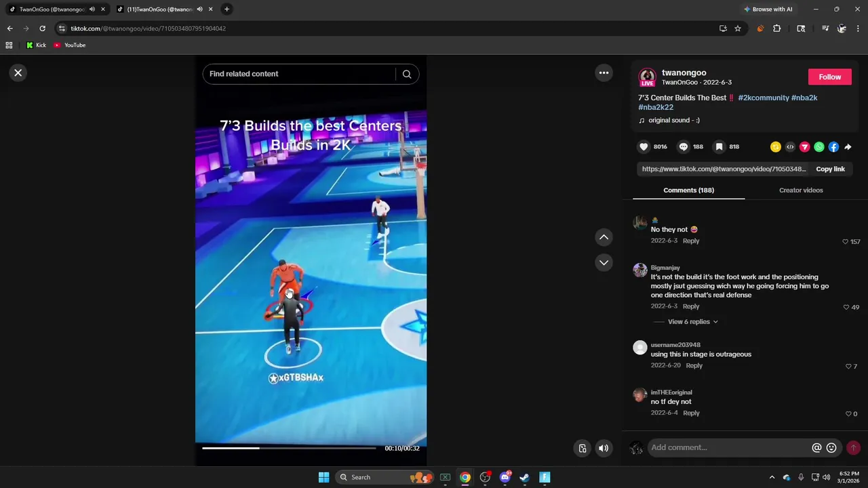Reply to username203948's comment
This screenshot has width=868, height=488.
click(694, 365)
